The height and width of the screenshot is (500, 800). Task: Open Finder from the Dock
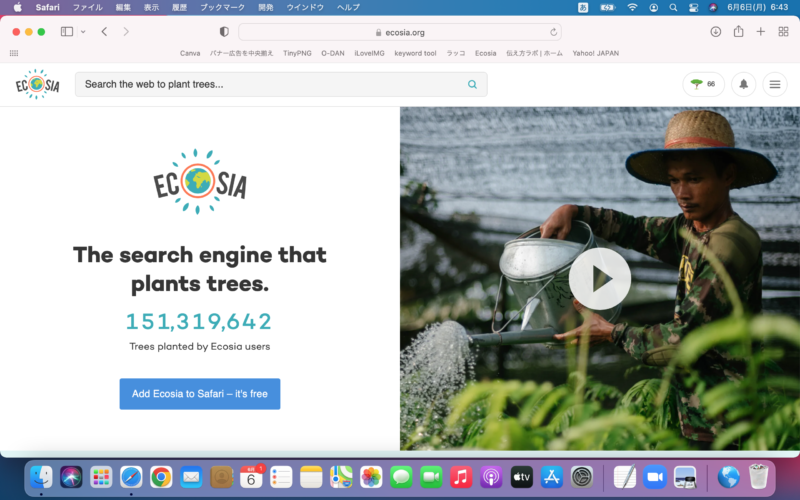pos(41,478)
